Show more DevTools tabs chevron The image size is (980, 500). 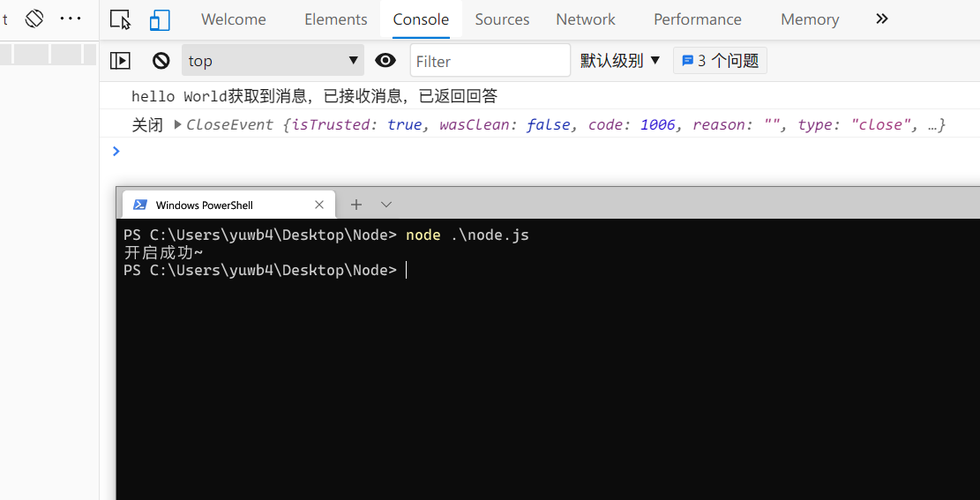click(882, 19)
